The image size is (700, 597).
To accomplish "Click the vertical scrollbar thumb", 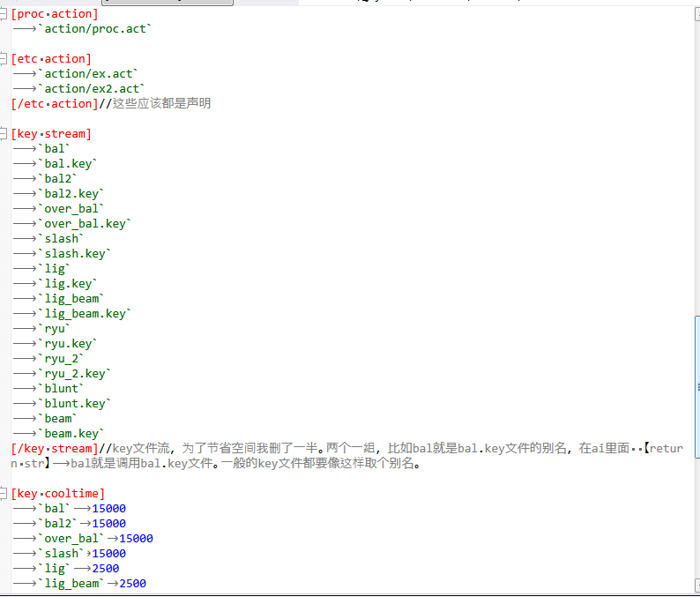I will click(x=696, y=388).
